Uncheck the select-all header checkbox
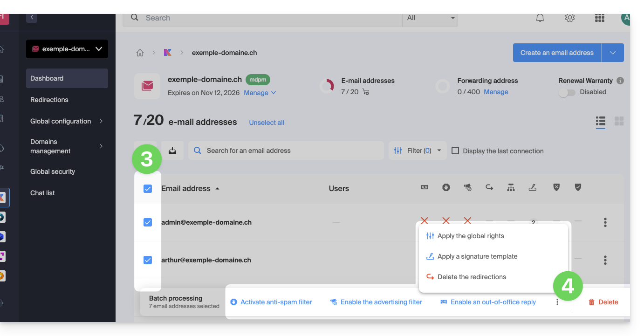The width and height of the screenshot is (644, 336). tap(148, 189)
